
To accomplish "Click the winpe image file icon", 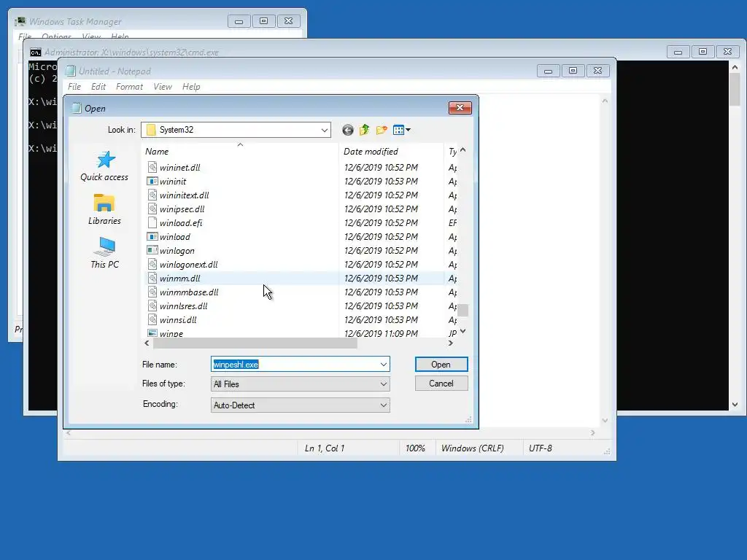I will click(x=152, y=332).
